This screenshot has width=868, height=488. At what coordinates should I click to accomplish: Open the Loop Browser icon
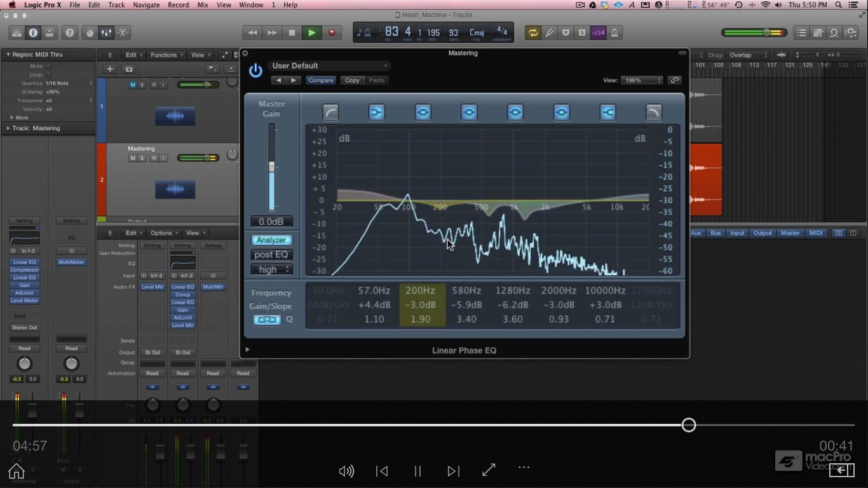(834, 33)
